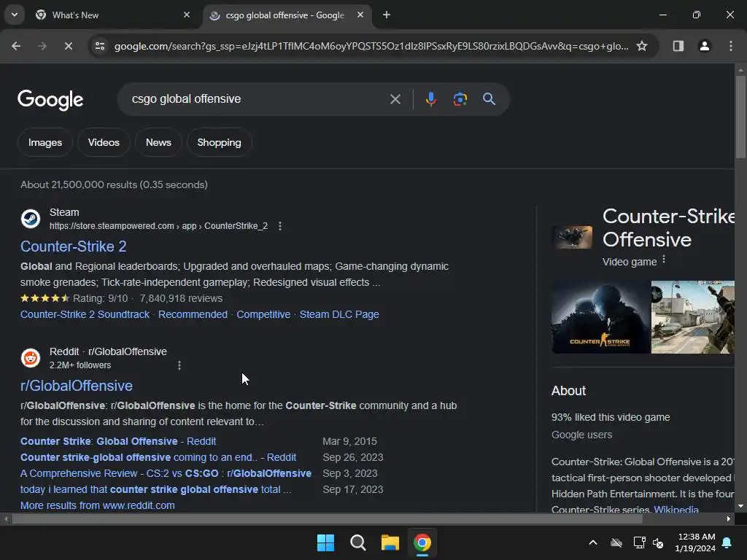Filter results by News
The width and height of the screenshot is (747, 560).
pyautogui.click(x=158, y=142)
